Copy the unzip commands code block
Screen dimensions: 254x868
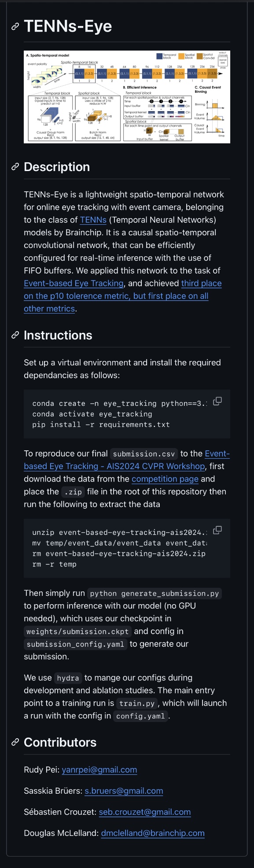click(217, 530)
